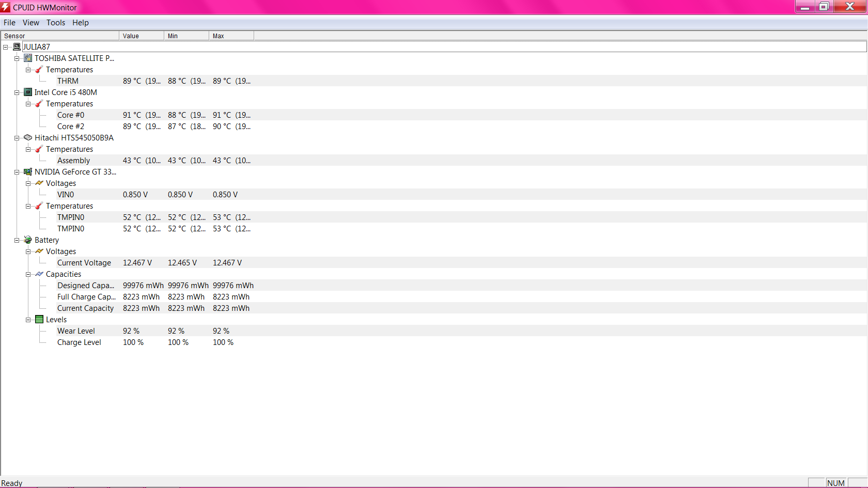Click the thermometer icon under NVIDIA GeForce

click(x=39, y=206)
